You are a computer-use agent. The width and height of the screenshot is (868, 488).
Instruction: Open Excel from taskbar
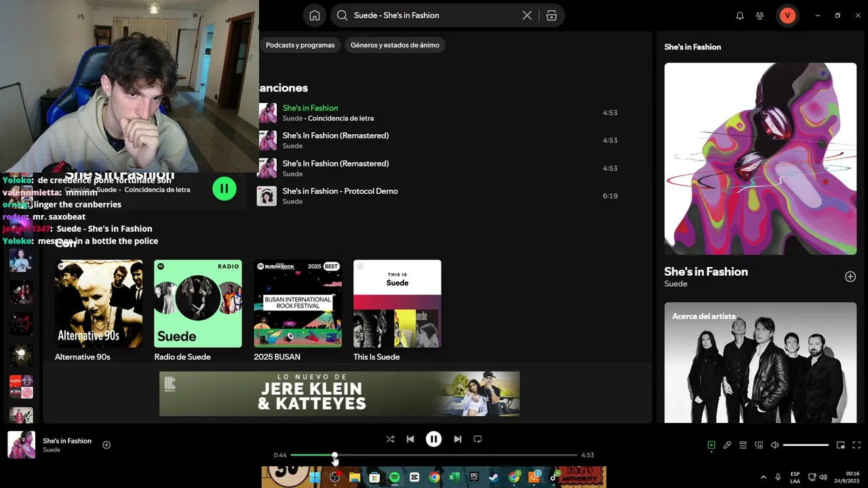pos(454,477)
